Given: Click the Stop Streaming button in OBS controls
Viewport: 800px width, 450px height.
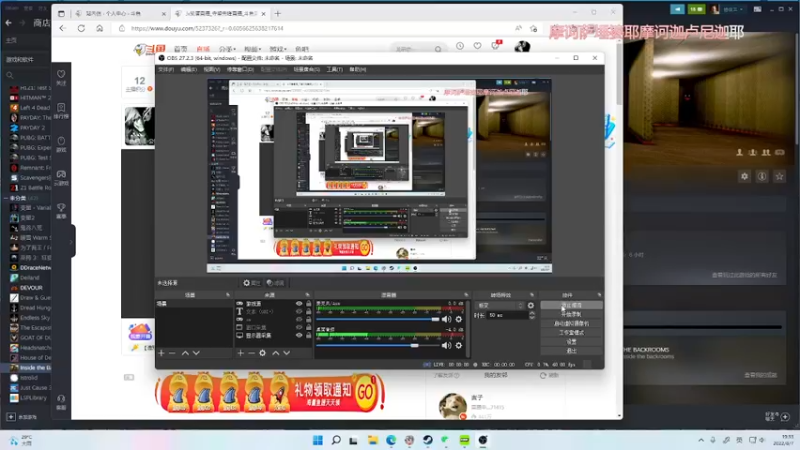Looking at the screenshot, I should click(x=571, y=305).
